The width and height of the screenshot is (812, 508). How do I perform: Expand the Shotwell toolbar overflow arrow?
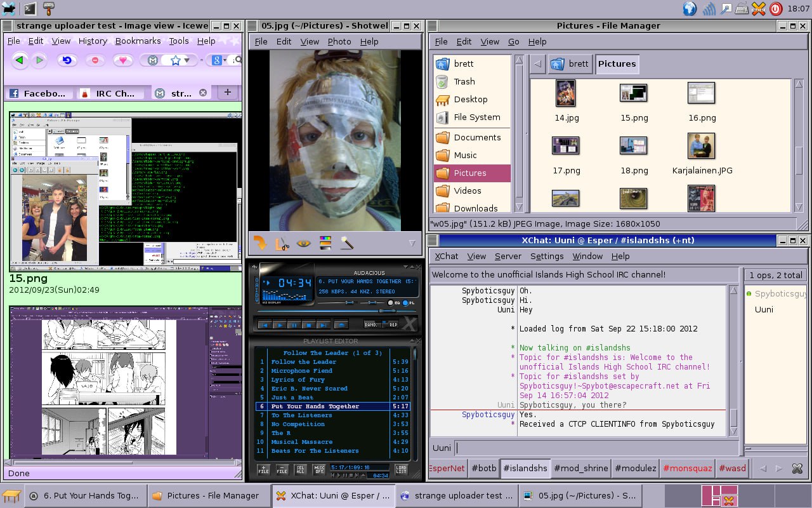click(412, 243)
